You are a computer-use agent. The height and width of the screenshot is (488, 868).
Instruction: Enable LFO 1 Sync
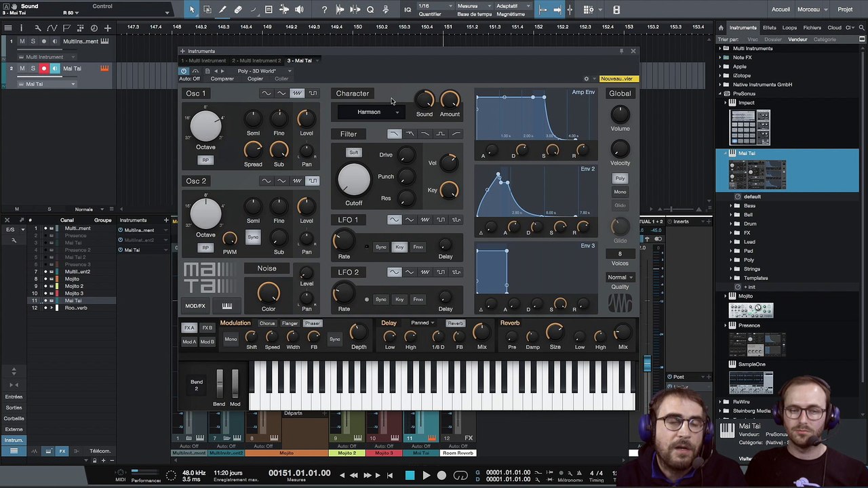tap(381, 247)
